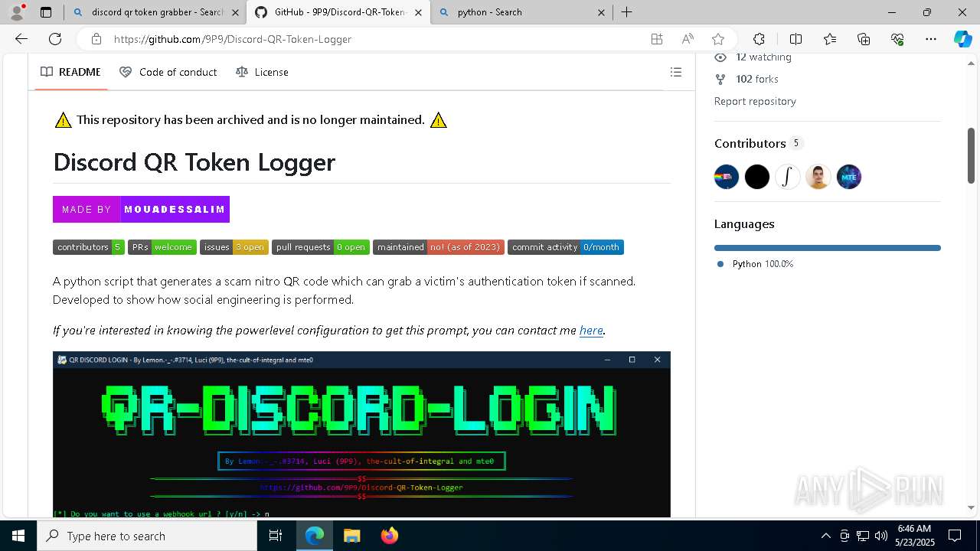980x551 pixels.
Task: View the MTE contributor avatar
Action: [x=849, y=177]
